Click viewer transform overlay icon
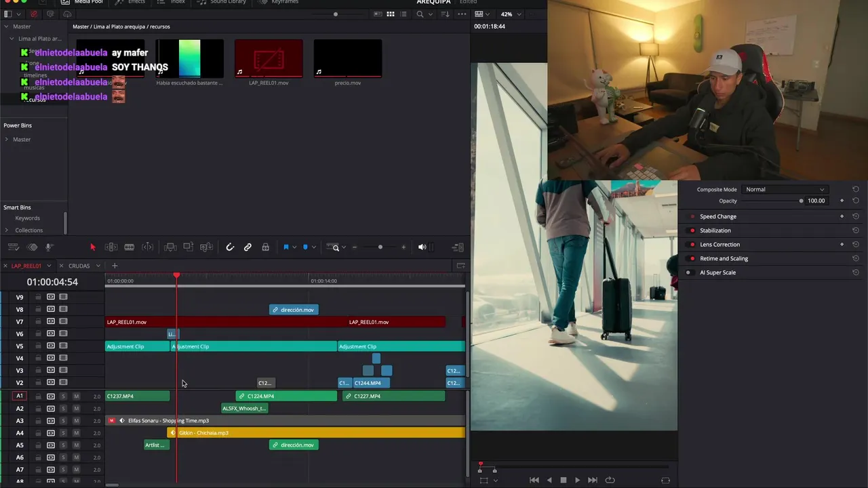Viewport: 868px width, 488px height. point(484,480)
